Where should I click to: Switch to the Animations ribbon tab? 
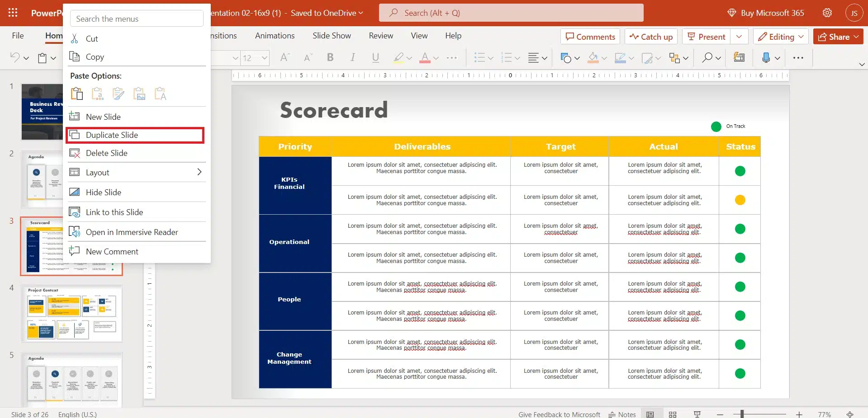(274, 35)
